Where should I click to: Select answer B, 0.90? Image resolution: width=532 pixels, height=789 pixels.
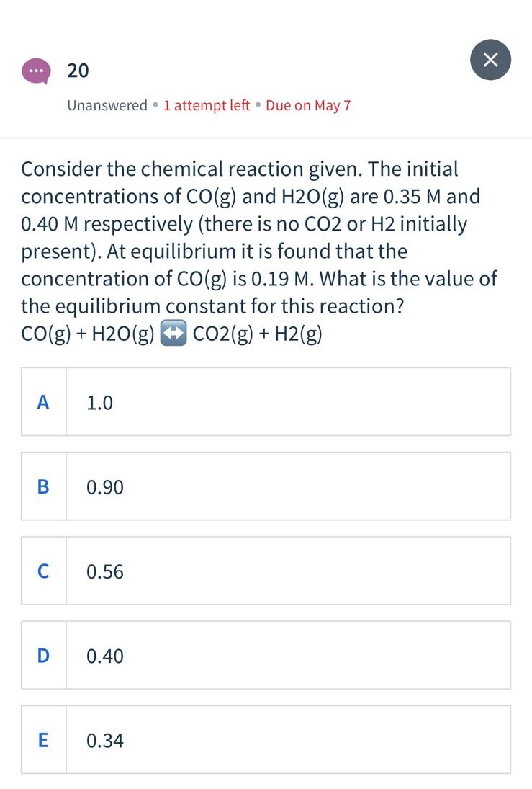266,486
